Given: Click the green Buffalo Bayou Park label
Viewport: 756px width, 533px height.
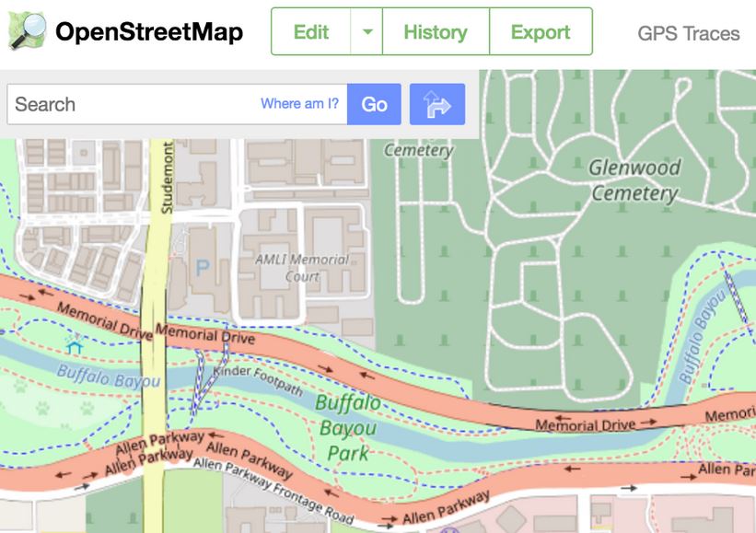Looking at the screenshot, I should coord(347,427).
